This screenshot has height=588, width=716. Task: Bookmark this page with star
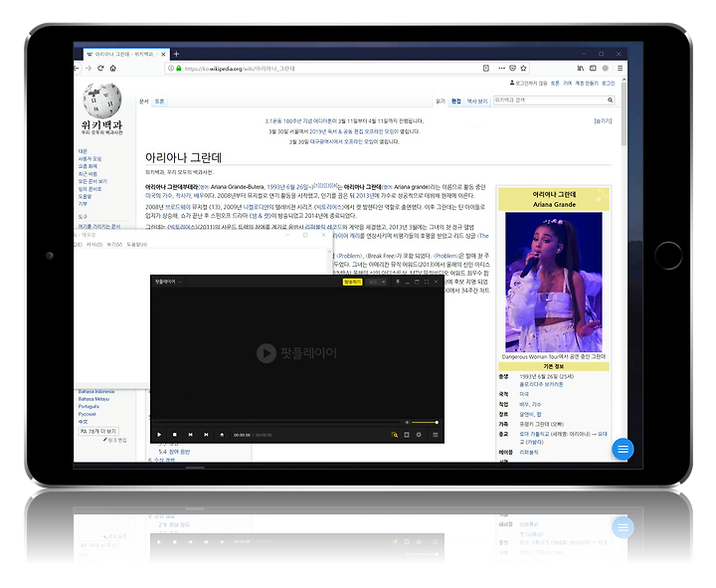[x=523, y=68]
